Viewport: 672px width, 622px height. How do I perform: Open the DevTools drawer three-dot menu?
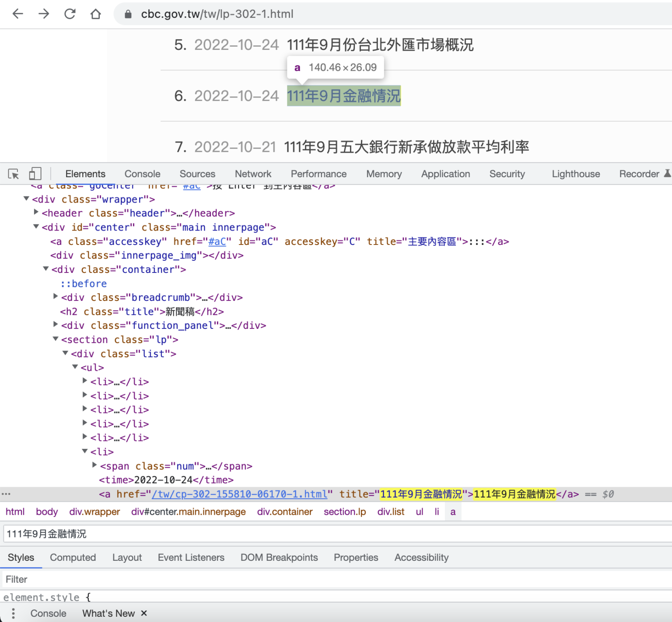point(13,613)
